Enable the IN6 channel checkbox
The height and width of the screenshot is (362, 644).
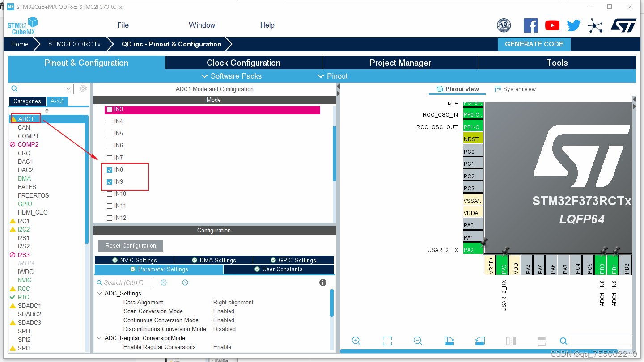click(110, 146)
